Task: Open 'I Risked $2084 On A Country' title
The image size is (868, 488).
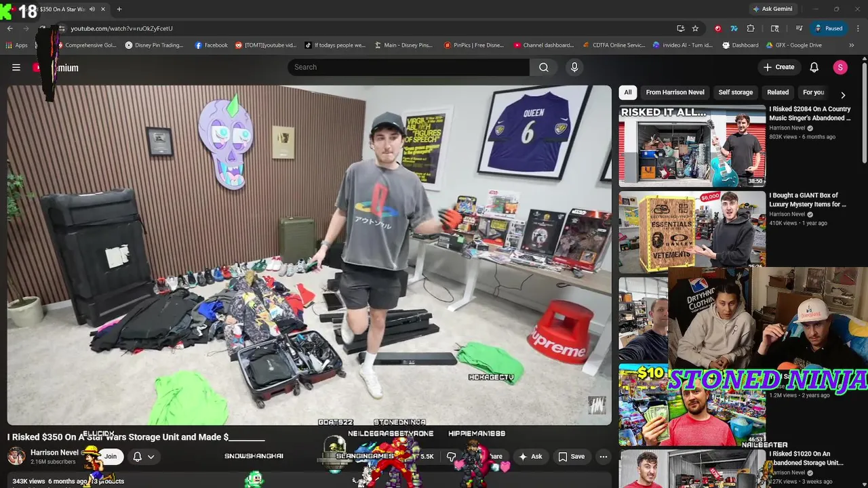Action: 810,113
